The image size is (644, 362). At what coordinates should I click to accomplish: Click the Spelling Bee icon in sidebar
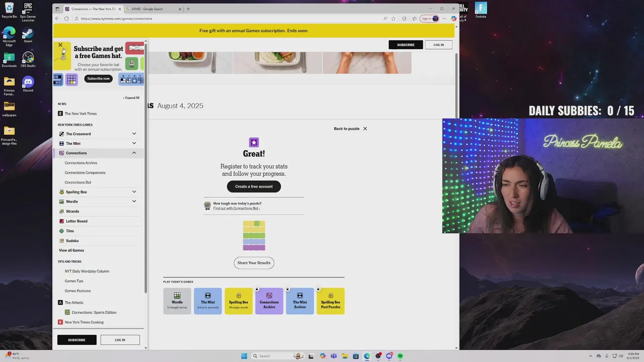[x=61, y=192]
